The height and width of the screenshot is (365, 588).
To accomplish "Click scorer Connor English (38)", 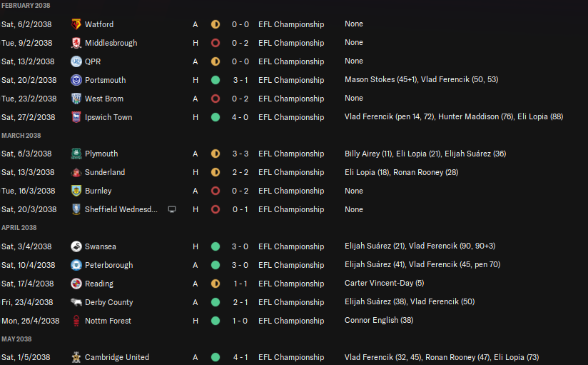I will tap(379, 320).
